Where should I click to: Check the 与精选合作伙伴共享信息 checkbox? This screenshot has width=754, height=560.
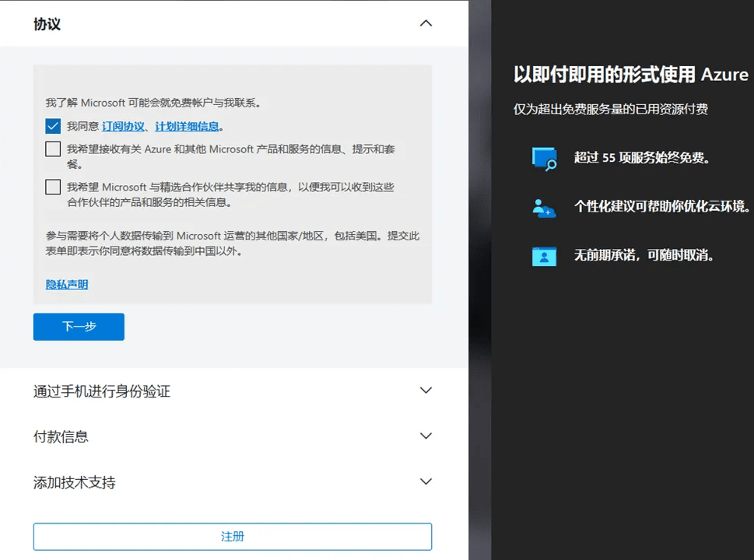53,187
